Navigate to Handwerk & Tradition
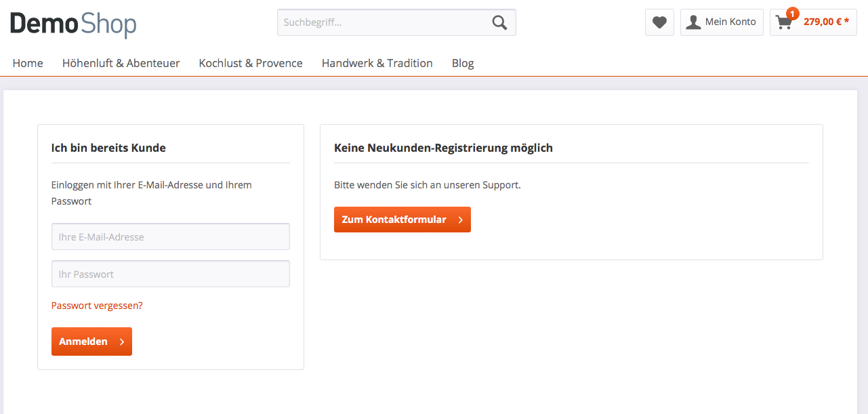 pyautogui.click(x=377, y=63)
